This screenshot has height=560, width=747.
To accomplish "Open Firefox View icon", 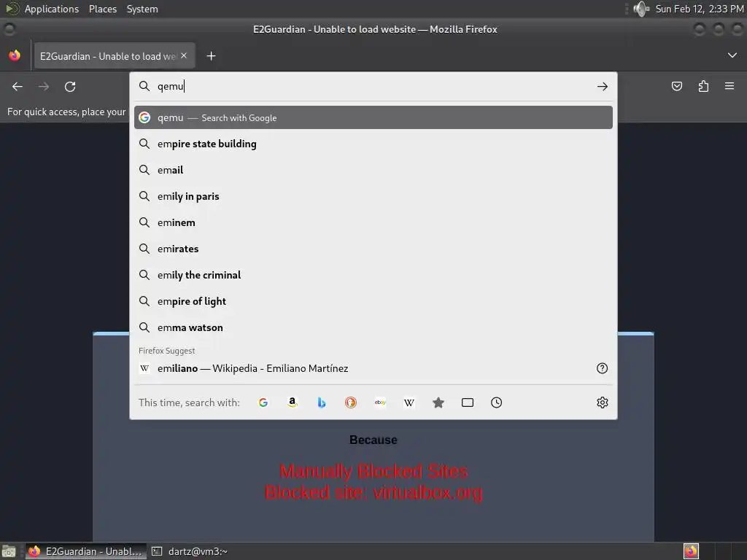I will coord(15,55).
